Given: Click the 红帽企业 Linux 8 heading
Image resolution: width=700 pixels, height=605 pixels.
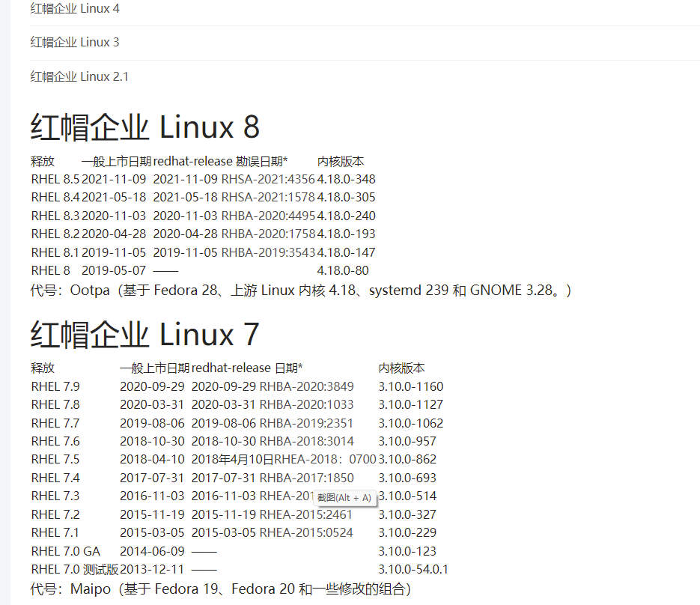Looking at the screenshot, I should (x=145, y=127).
